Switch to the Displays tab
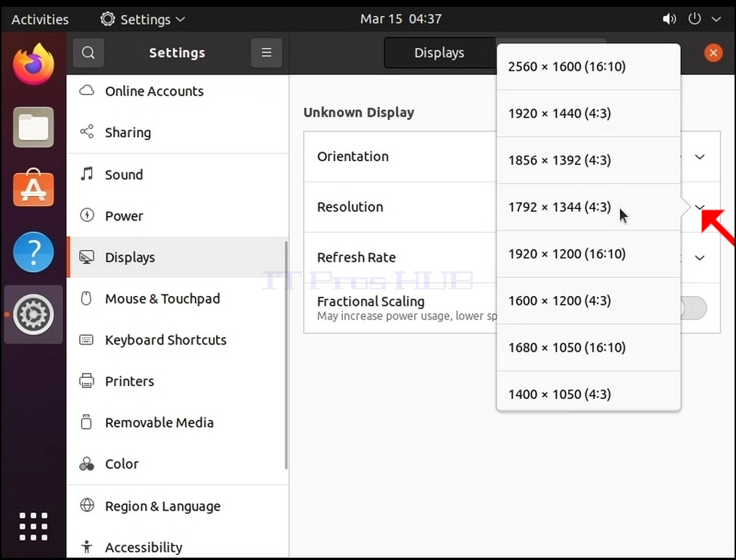 [439, 52]
